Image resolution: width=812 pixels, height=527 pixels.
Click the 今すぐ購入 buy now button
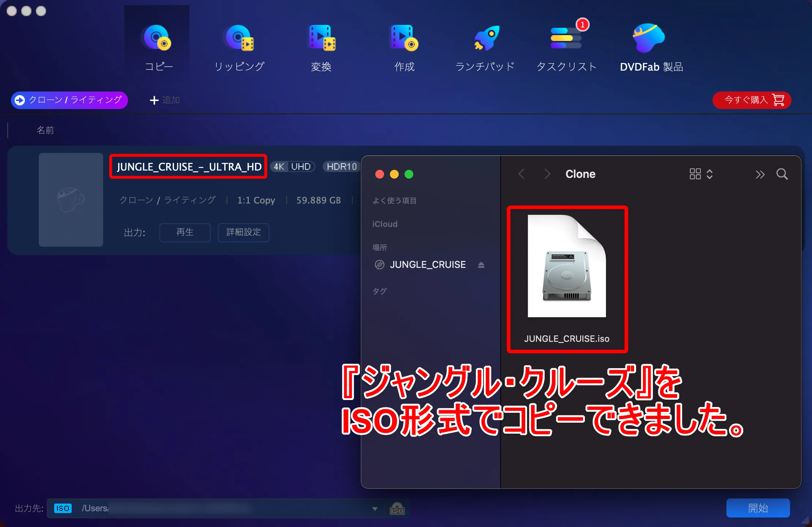(752, 100)
